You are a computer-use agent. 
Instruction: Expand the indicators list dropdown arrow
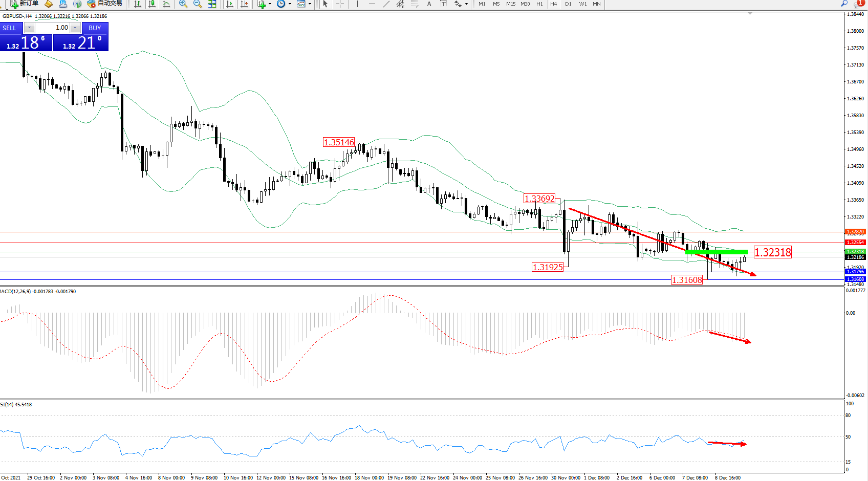point(270,4)
